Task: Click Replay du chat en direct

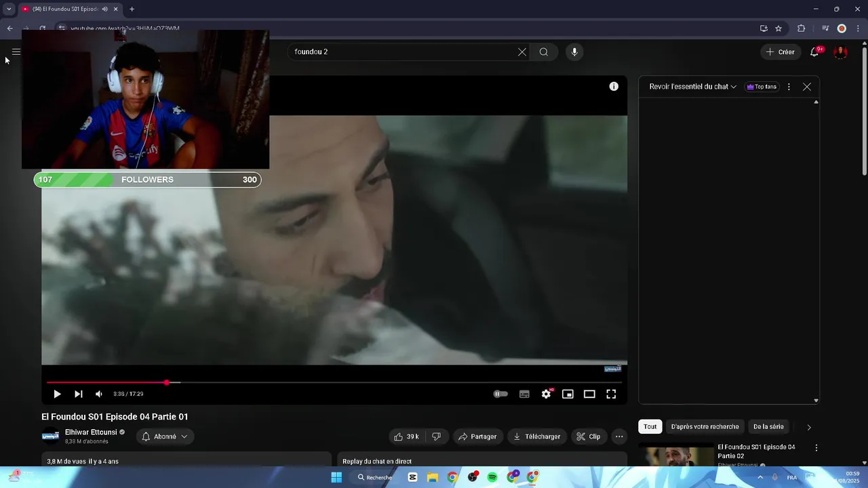Action: tap(377, 461)
